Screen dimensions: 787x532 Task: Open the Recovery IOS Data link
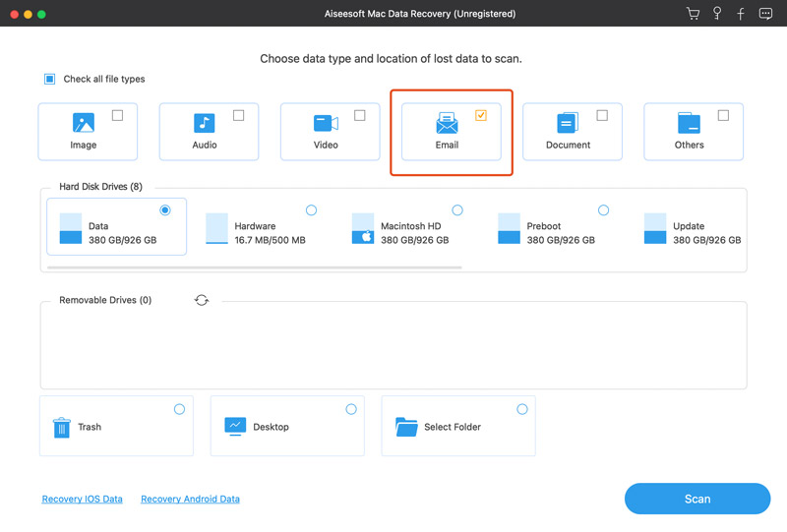tap(82, 499)
